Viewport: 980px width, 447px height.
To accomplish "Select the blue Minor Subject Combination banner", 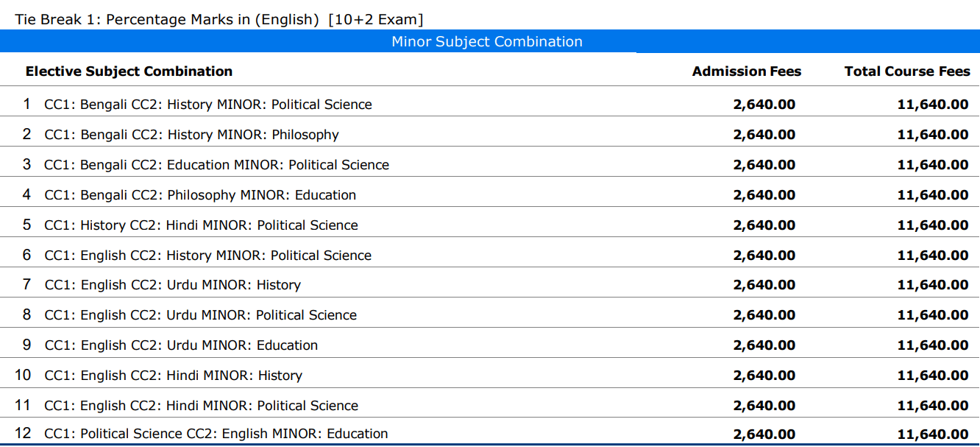I will click(486, 42).
